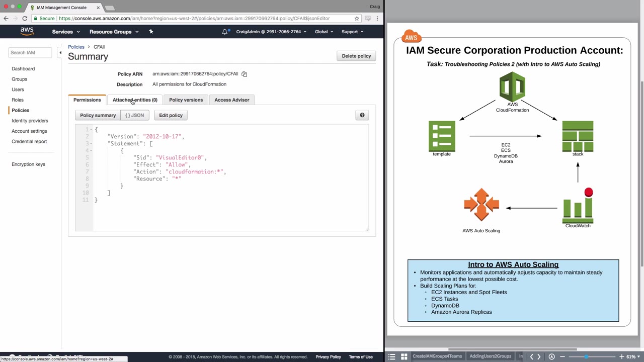
Task: Click the orange AWS cloud badge
Action: click(411, 37)
